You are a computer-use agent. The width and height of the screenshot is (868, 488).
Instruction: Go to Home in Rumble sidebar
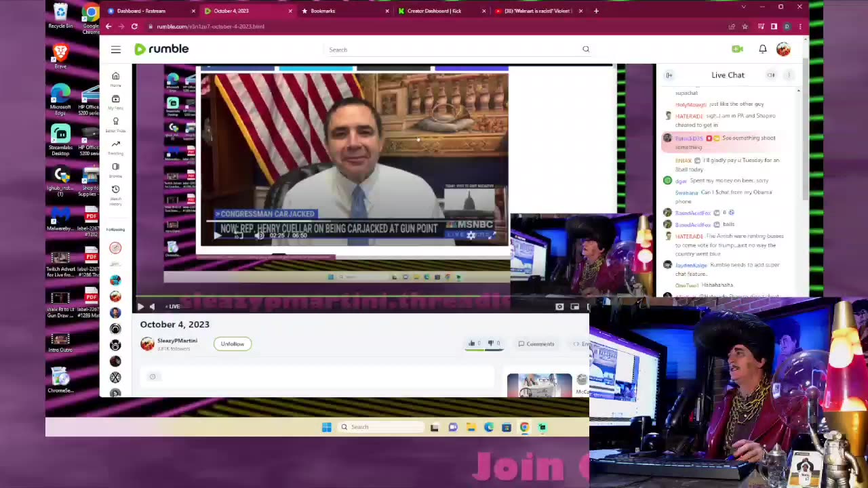coord(115,79)
